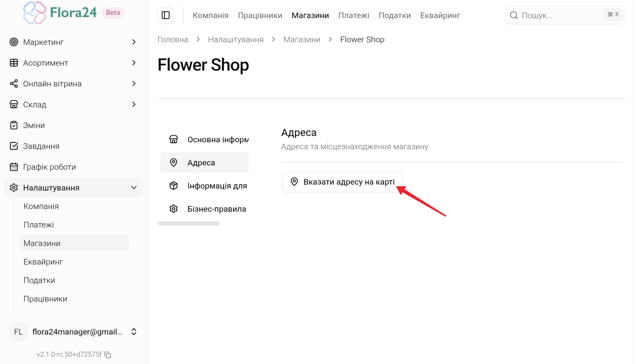The height and width of the screenshot is (364, 635).
Task: Click the box icon beside Інформація для
Action: (174, 186)
